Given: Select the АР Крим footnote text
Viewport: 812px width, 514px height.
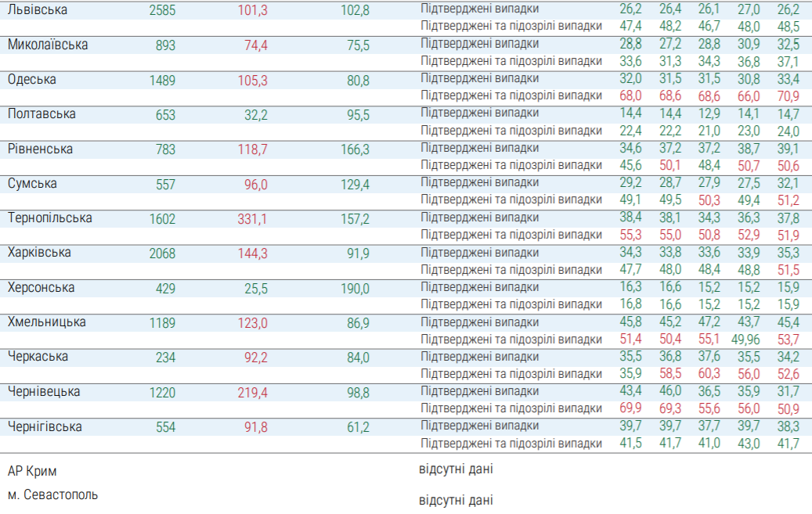Looking at the screenshot, I should [32, 472].
